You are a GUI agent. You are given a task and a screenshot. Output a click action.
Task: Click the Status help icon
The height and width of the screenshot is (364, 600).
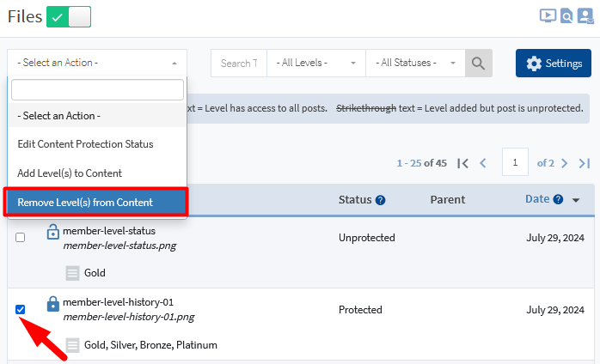(380, 200)
